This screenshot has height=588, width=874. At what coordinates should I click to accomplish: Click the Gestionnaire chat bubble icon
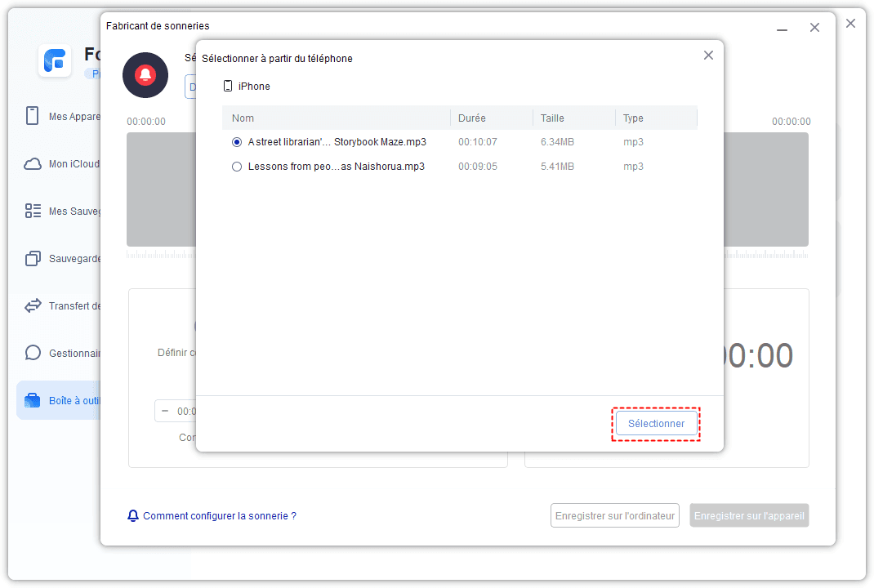33,354
